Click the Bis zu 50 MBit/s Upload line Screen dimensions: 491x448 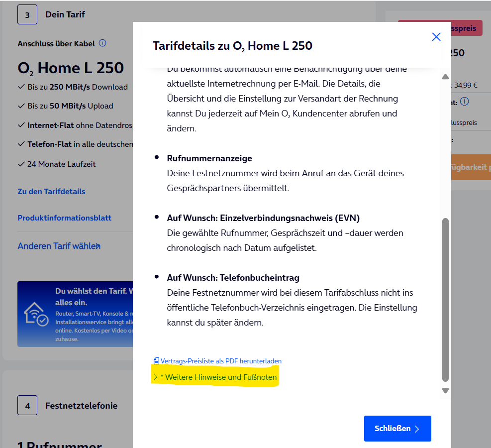[x=70, y=106]
